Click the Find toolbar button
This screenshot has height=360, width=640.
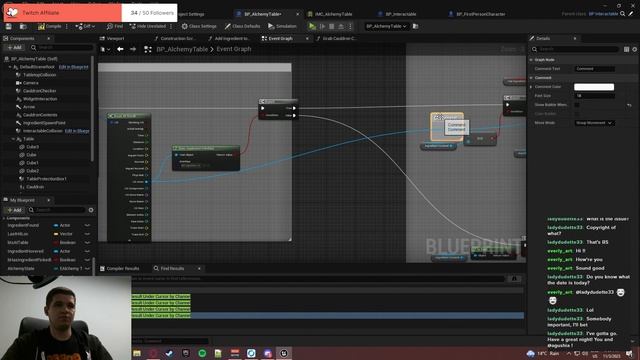click(115, 27)
